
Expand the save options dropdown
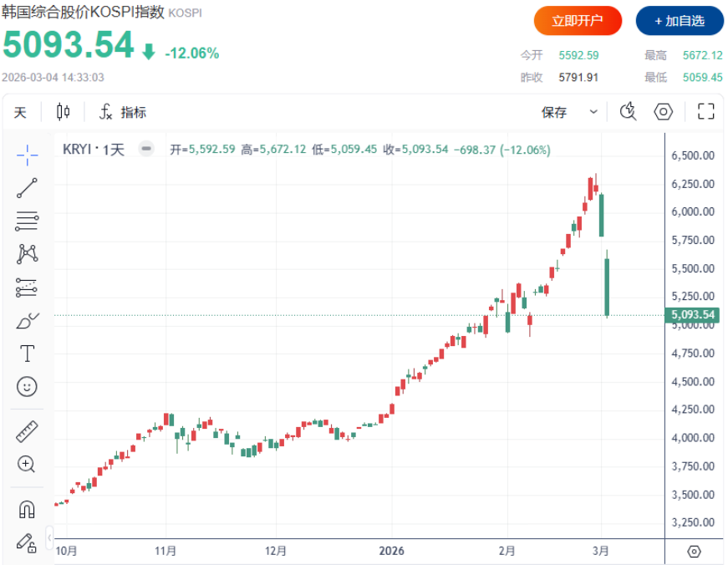pos(593,111)
